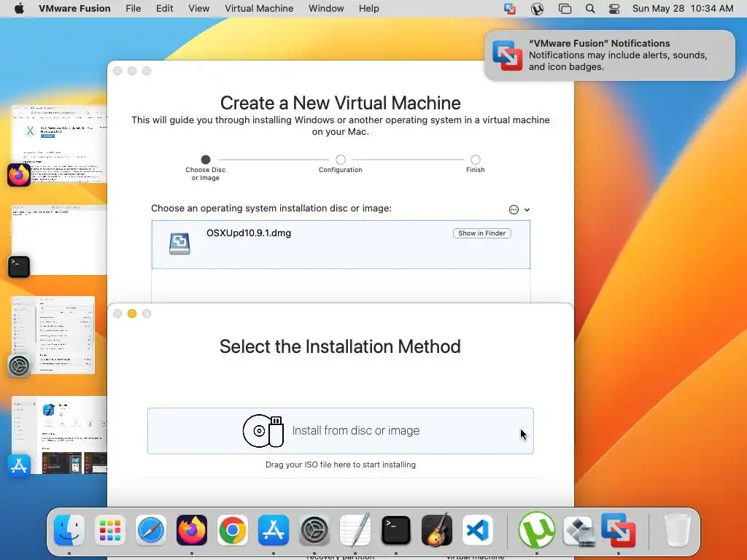Open Boot Camp Assistant from the Dock
This screenshot has height=560, width=747.
click(578, 530)
